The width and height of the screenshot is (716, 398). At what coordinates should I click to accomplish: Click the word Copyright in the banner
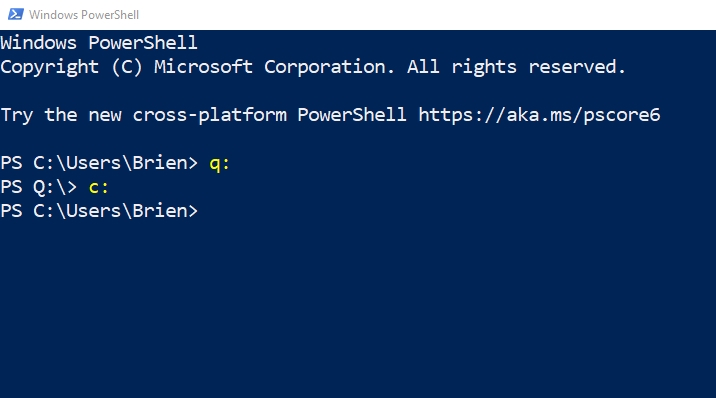click(x=49, y=68)
